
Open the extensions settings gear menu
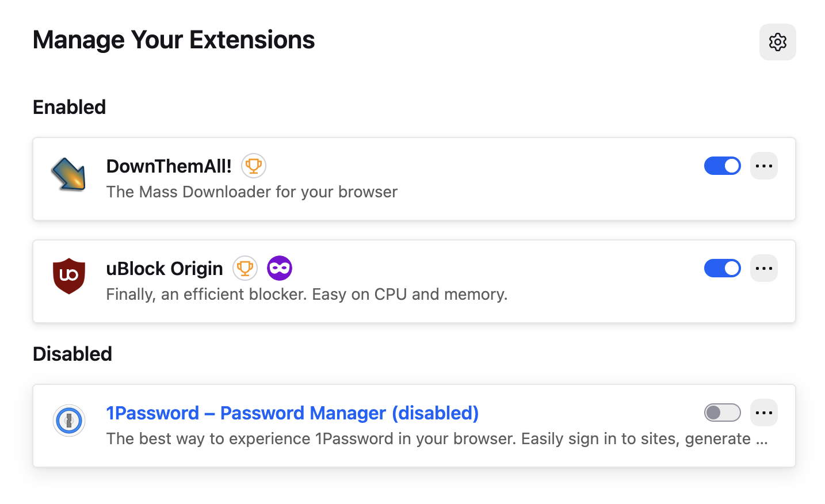777,42
